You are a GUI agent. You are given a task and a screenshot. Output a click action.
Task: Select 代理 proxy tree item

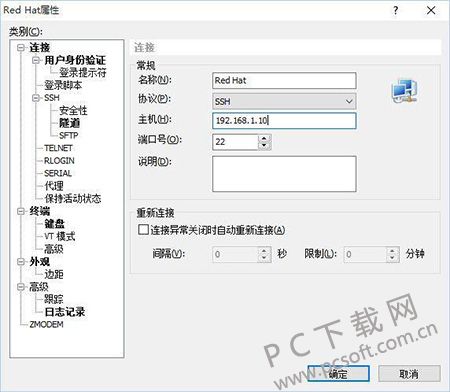54,186
